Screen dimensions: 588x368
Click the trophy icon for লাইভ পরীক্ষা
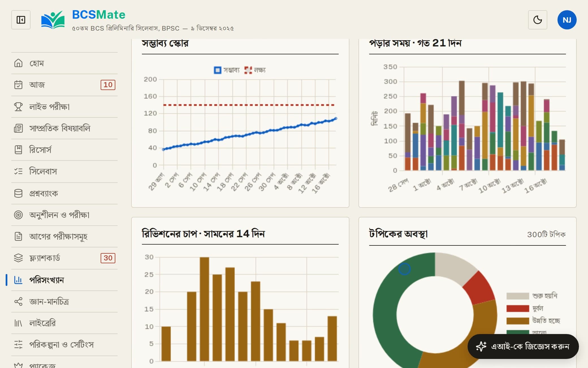point(18,106)
